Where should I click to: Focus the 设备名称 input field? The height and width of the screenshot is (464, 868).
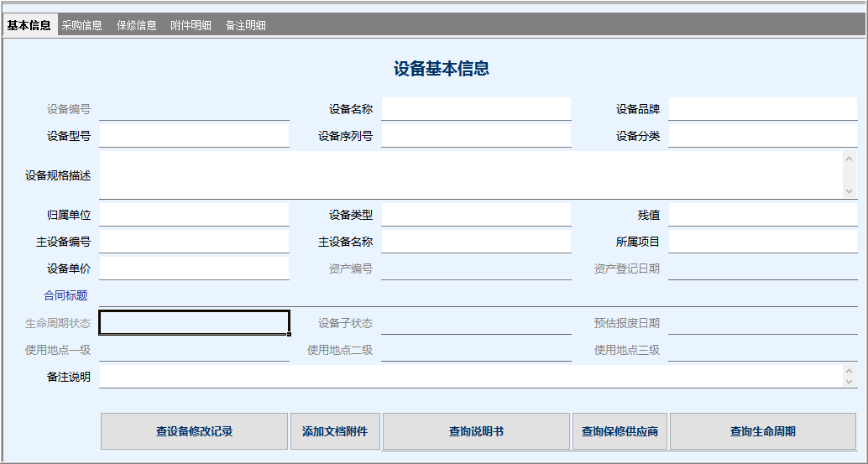(x=476, y=109)
